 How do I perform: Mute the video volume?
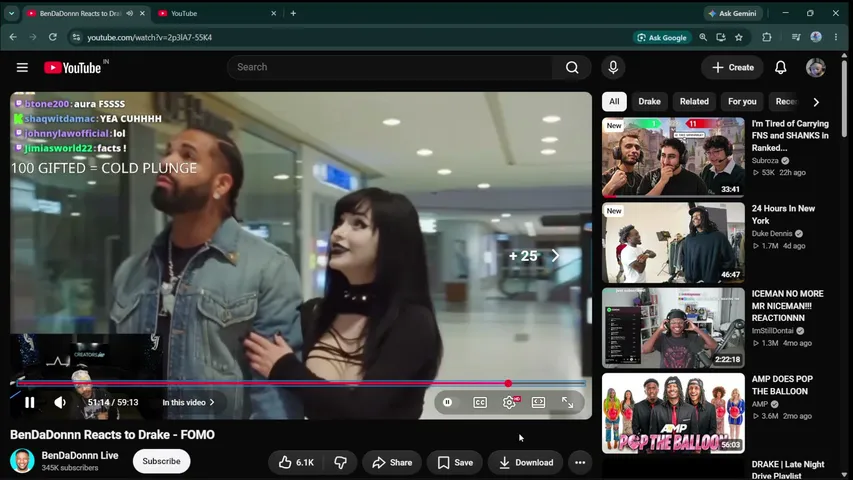(x=60, y=402)
